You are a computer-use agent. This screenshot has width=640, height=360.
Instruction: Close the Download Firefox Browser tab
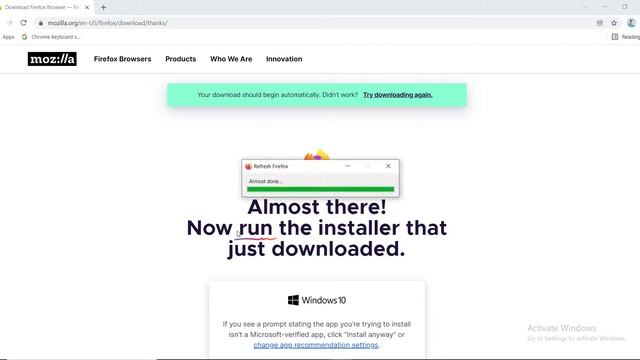tap(87, 7)
